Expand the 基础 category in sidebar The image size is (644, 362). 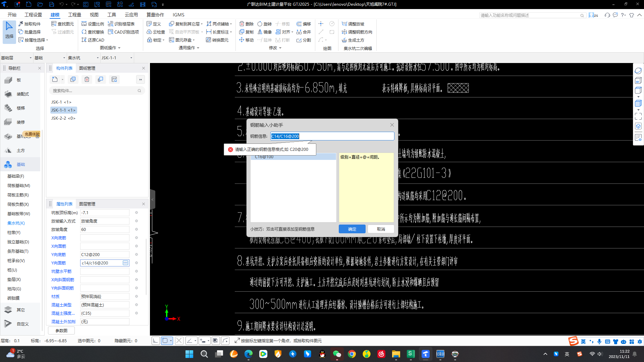point(20,164)
